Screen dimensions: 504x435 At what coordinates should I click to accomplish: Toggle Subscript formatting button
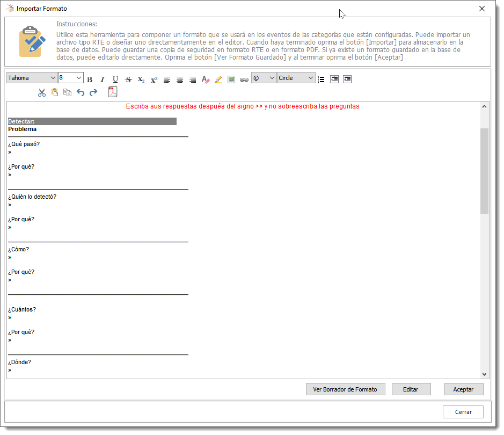tap(141, 79)
